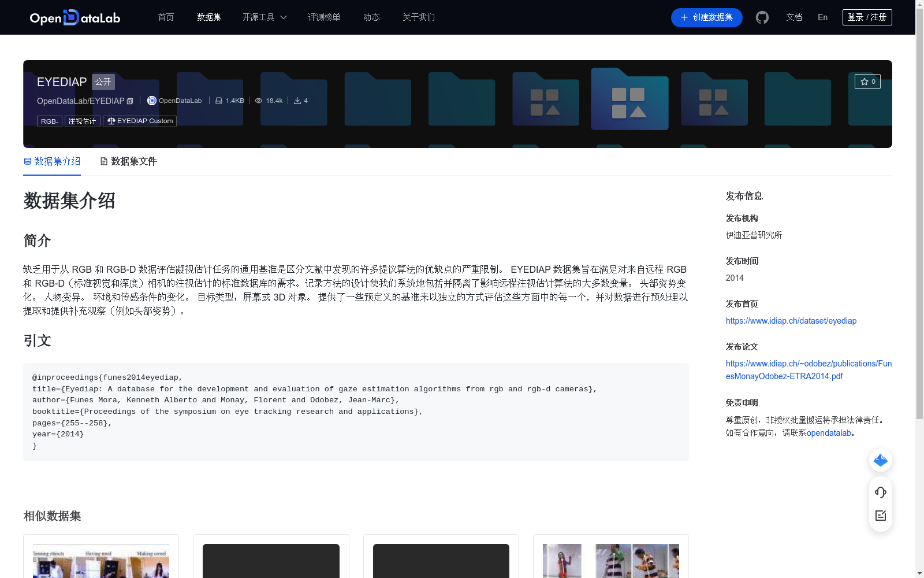The height and width of the screenshot is (578, 924).
Task: Click the RGB- tag
Action: tap(50, 121)
